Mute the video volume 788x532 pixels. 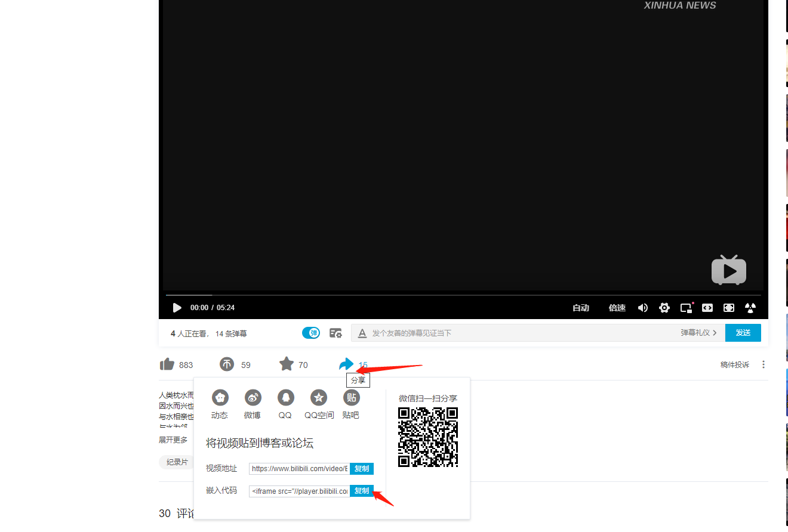tap(643, 308)
